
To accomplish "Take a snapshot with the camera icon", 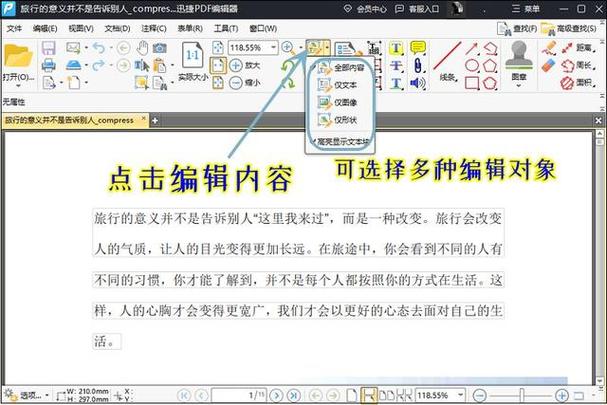I will (x=159, y=48).
